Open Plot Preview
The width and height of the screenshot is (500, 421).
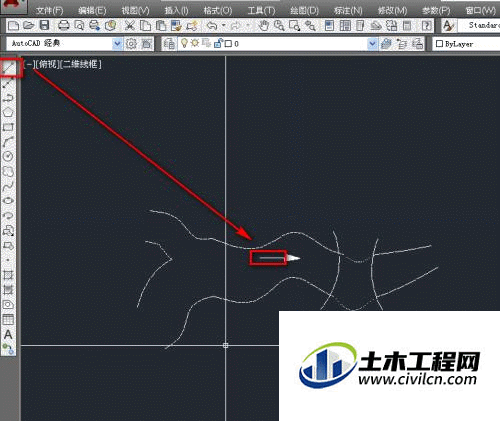79,25
